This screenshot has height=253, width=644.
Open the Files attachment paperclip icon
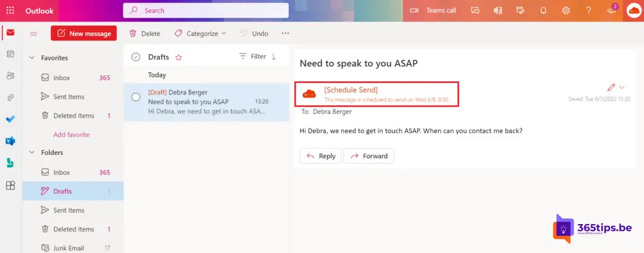click(10, 97)
